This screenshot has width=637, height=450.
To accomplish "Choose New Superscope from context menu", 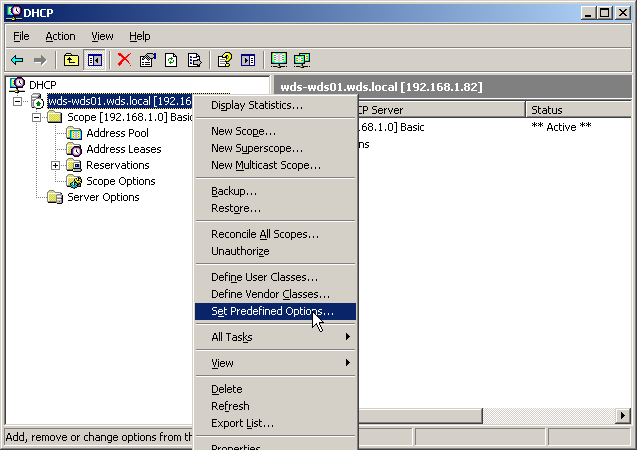I will pos(276,149).
